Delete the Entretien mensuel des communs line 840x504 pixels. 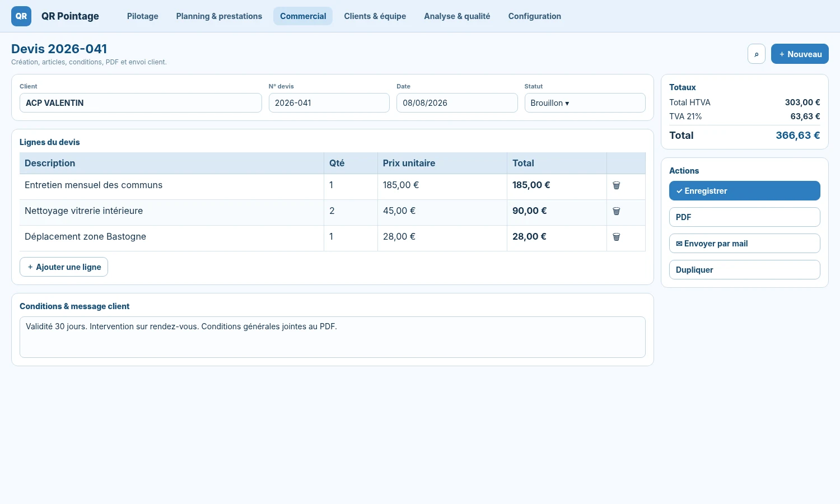pos(616,185)
